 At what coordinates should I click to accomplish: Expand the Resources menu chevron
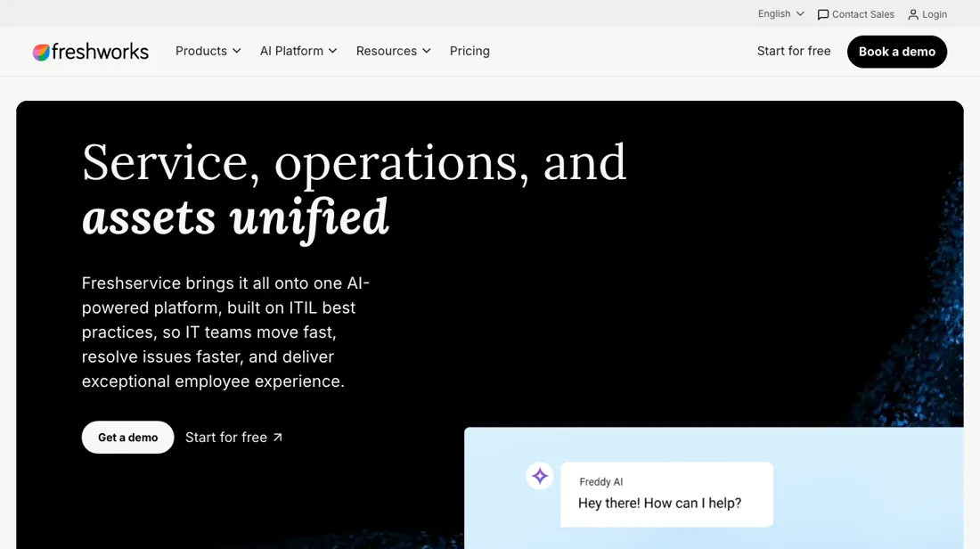click(x=426, y=52)
